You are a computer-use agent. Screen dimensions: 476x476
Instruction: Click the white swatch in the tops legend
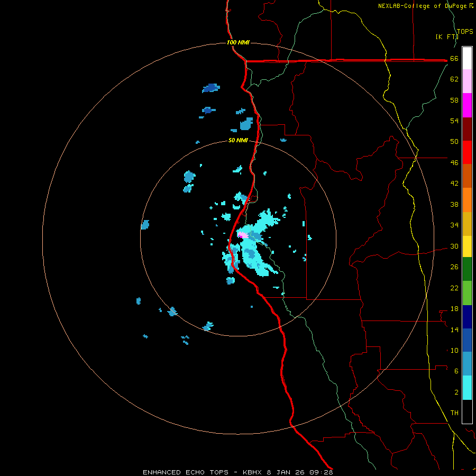467,58
